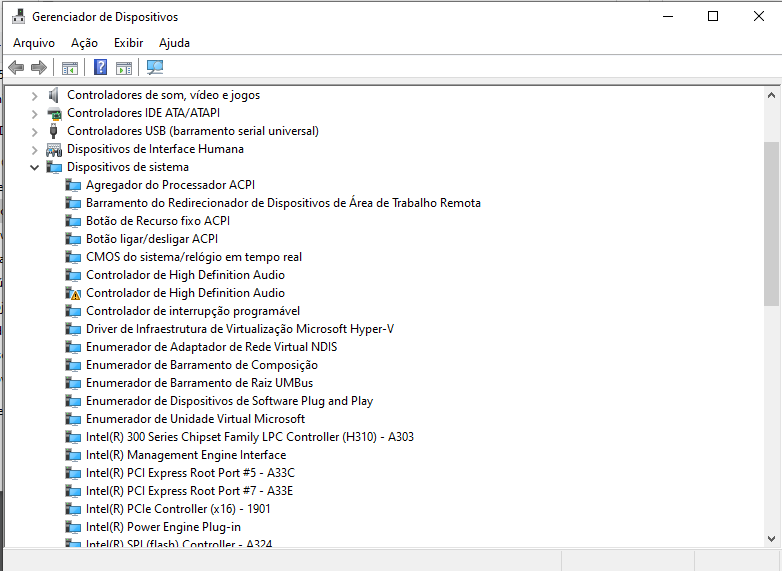Click icon beside Intel(R) Management Engine Interface
782x571 pixels.
(x=73, y=455)
